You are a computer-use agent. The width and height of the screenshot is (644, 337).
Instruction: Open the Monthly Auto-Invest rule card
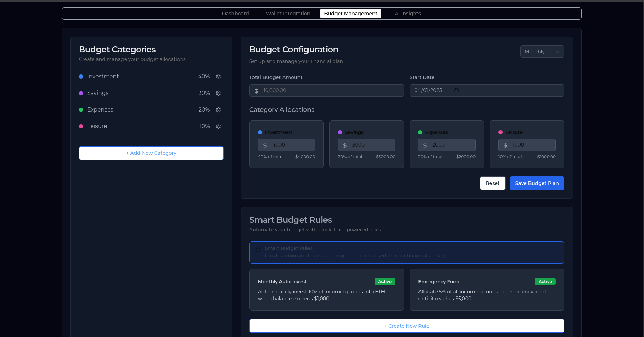(326, 290)
